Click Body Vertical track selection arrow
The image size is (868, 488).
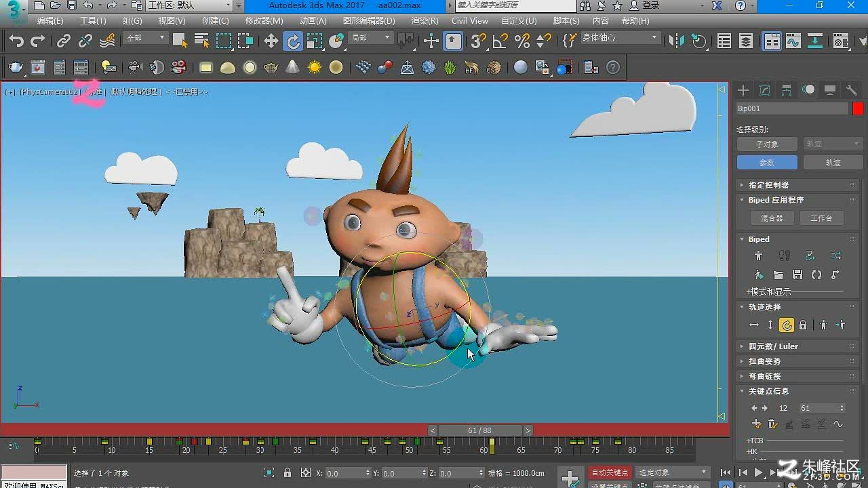(x=770, y=325)
